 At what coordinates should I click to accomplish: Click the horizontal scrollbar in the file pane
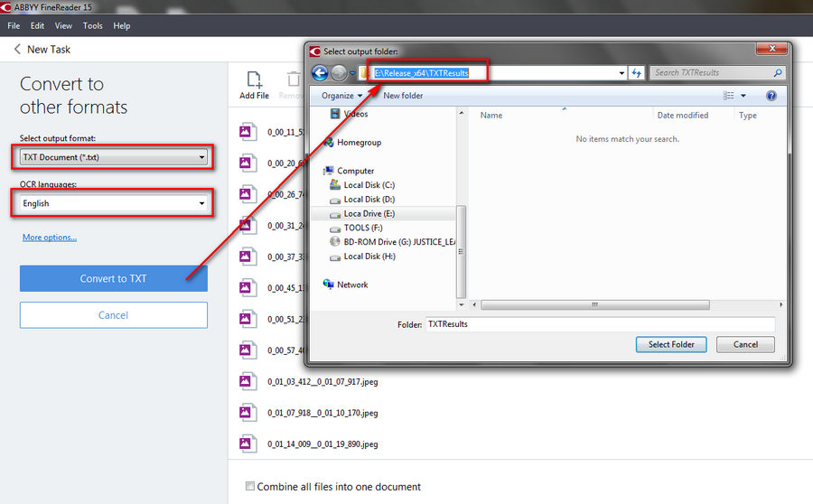595,305
